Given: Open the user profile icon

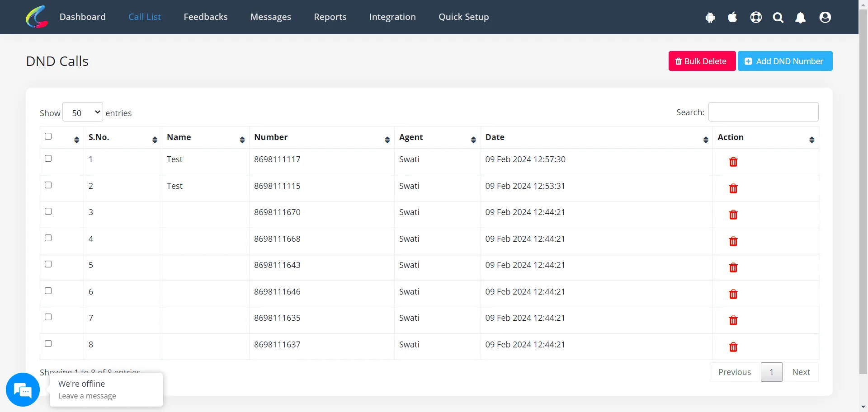Looking at the screenshot, I should (x=825, y=17).
